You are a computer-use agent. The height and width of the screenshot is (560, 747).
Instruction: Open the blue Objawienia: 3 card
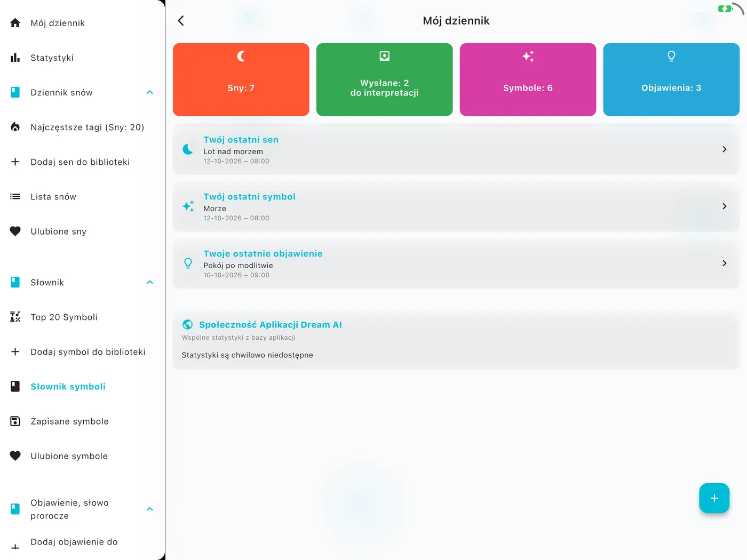tap(671, 79)
